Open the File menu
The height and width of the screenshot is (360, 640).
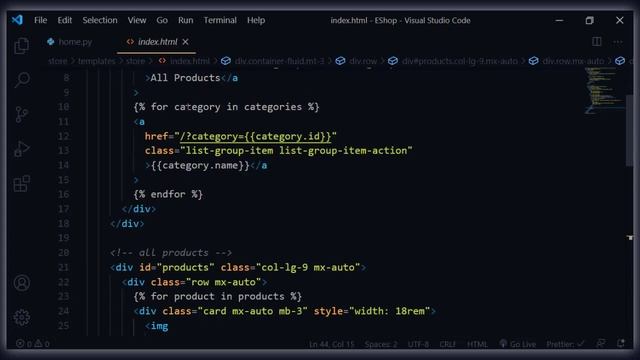(x=40, y=20)
